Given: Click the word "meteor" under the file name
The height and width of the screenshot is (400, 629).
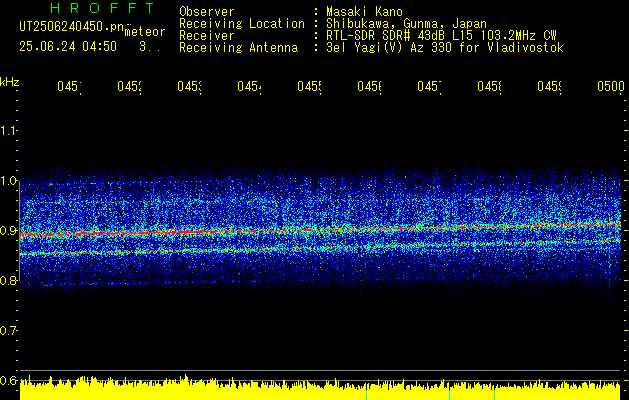Looking at the screenshot, I should pos(145,32).
